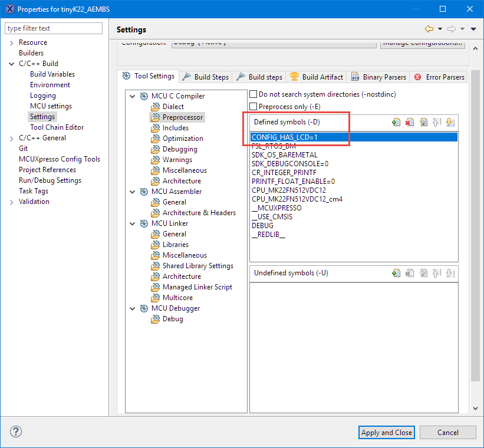Click Delete icon for Defined symbols
The height and width of the screenshot is (448, 484).
(x=410, y=122)
